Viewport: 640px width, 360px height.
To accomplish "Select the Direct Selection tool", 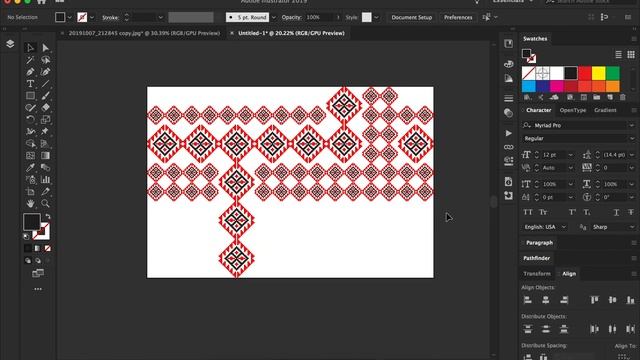I will tap(45, 48).
